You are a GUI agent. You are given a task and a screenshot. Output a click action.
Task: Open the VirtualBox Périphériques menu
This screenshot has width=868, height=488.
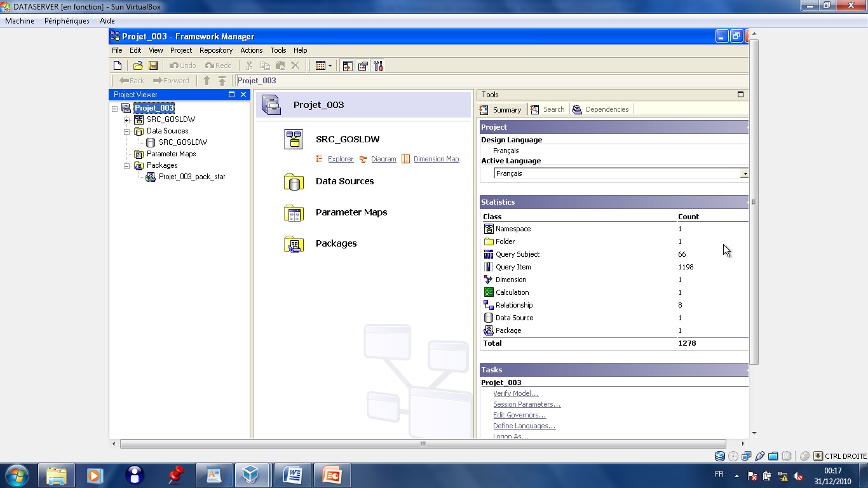coord(67,21)
